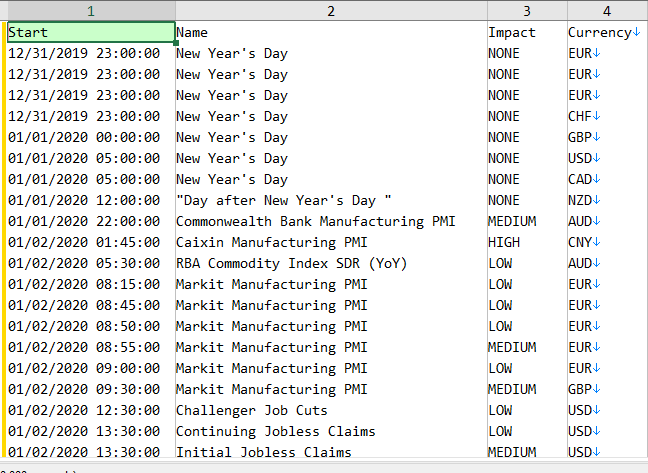This screenshot has height=473, width=648.
Task: Click the Impact header cell
Action: [527, 32]
